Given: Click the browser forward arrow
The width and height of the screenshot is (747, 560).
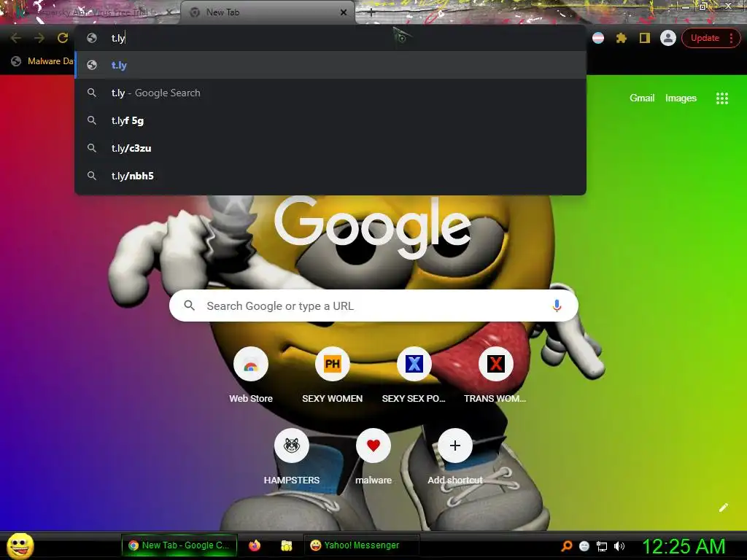Looking at the screenshot, I should point(39,38).
